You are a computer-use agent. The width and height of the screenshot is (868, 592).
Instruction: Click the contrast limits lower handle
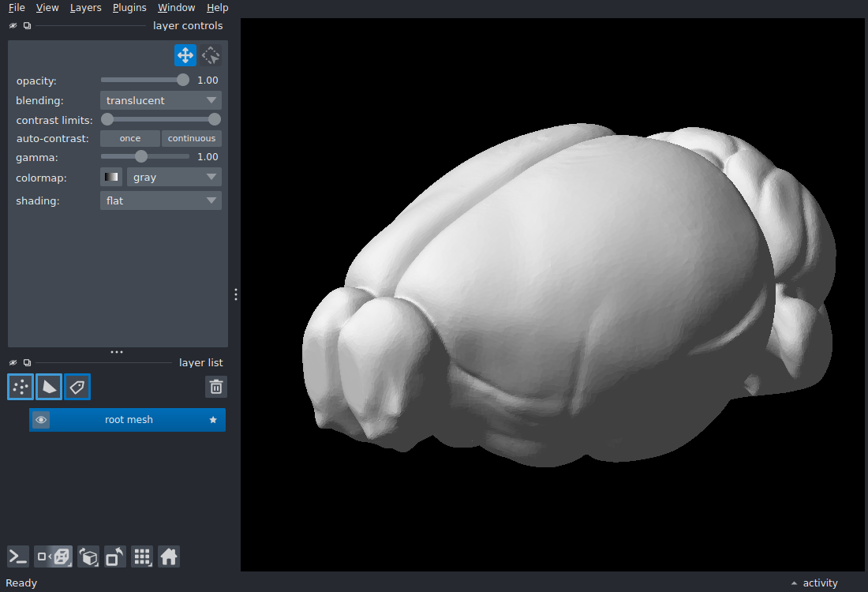pyautogui.click(x=107, y=119)
